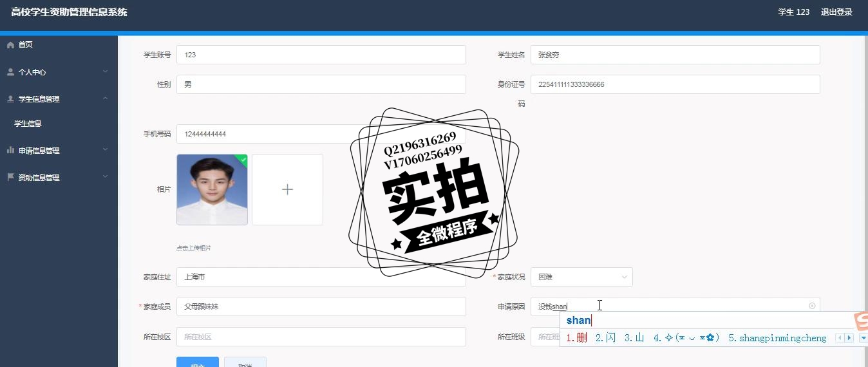868x367 pixels.
Task: Click the 申请原因 input field
Action: (675, 306)
